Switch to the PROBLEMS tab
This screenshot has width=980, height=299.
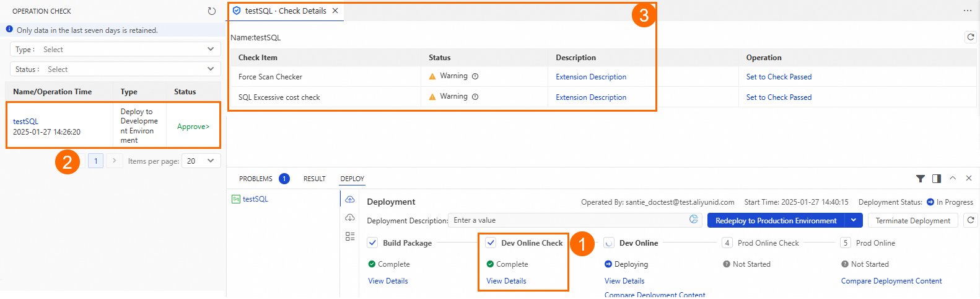pyautogui.click(x=256, y=179)
